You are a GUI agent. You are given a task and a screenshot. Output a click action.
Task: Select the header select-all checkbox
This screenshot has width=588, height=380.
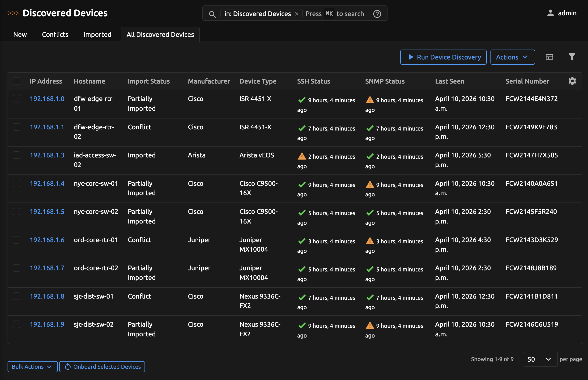[x=16, y=81]
